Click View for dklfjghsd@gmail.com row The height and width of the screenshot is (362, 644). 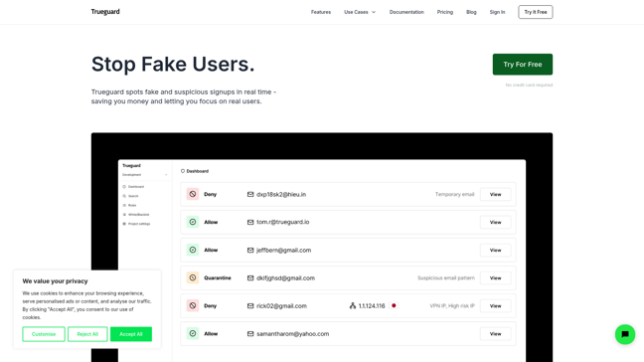click(495, 278)
